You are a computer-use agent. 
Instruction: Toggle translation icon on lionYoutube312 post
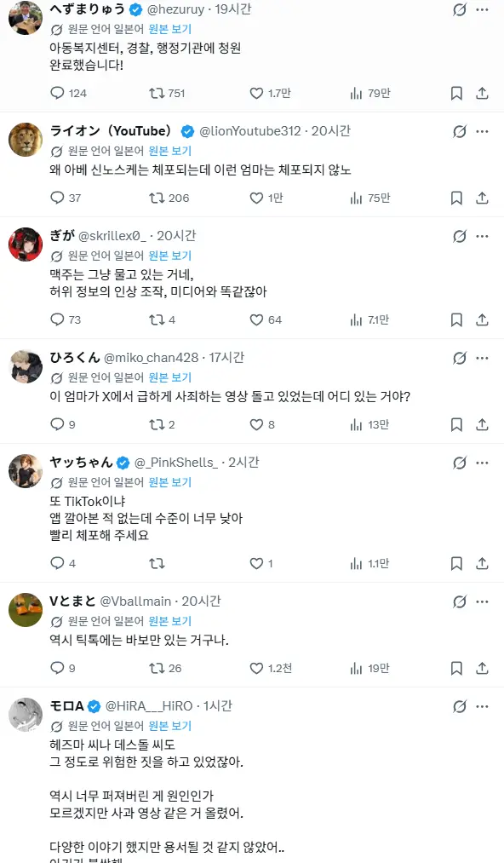460,131
